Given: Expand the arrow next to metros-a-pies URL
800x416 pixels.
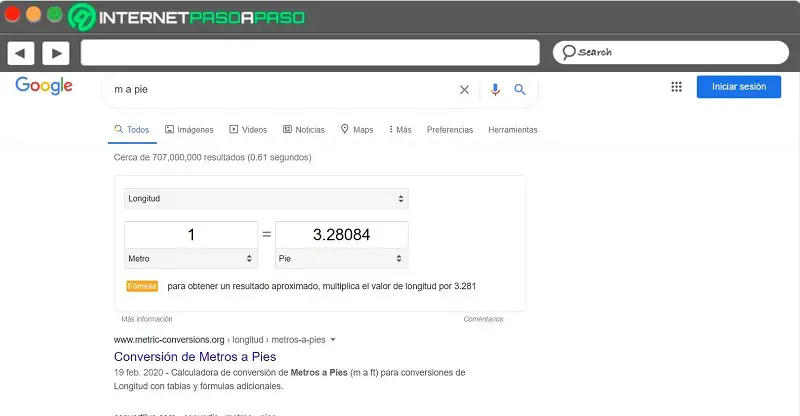Looking at the screenshot, I should coord(333,340).
